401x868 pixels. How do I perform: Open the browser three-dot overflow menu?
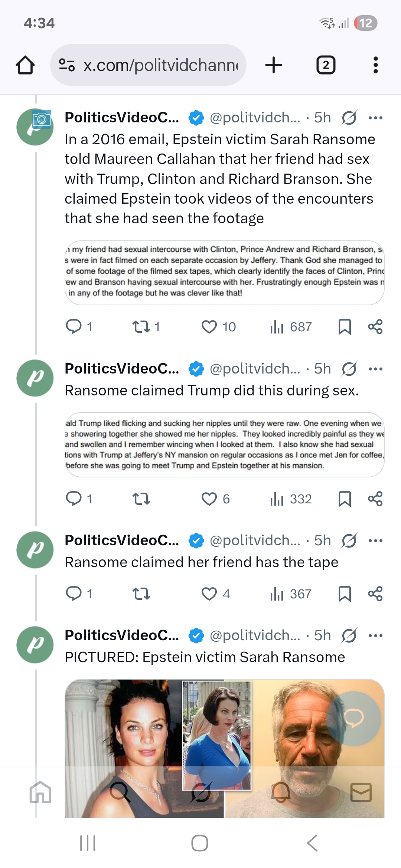tap(375, 65)
